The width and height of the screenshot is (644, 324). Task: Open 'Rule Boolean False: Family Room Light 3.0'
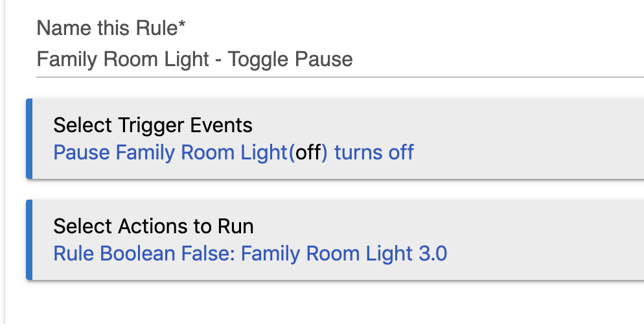tap(250, 253)
